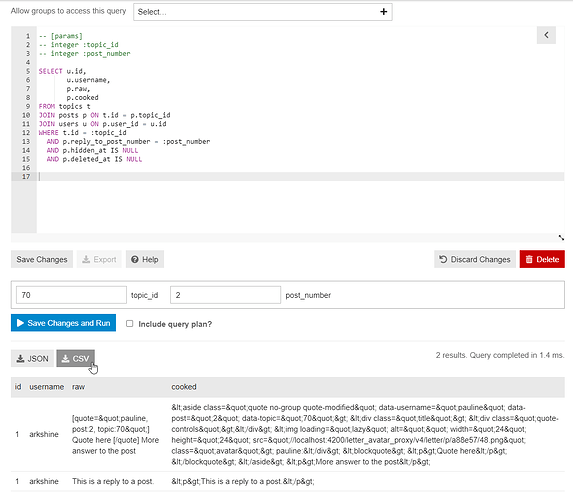The image size is (573, 499).
Task: Click the '-- integer :topic_id' comment line
Action: (79, 45)
